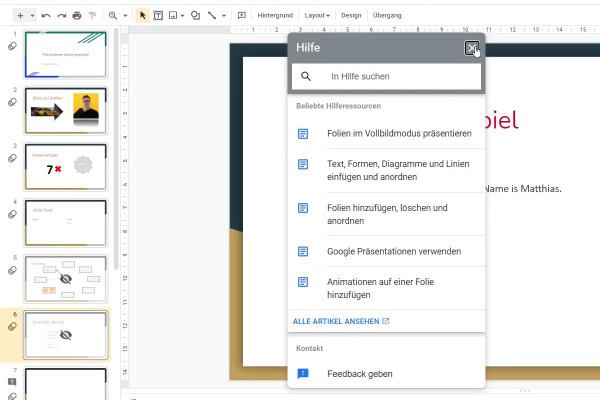Viewport: 600px width, 400px height.
Task: Click the search magnifier in Hilfe
Action: point(306,77)
